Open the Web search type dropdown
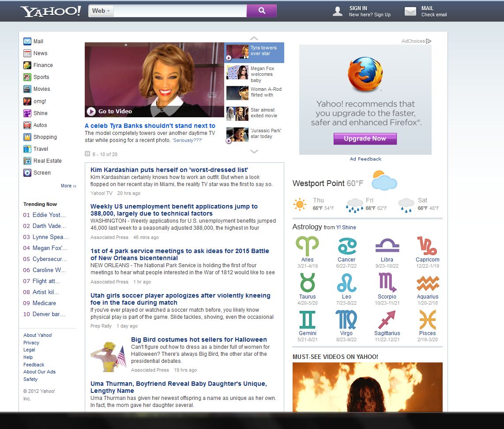The width and height of the screenshot is (504, 429). tap(102, 11)
